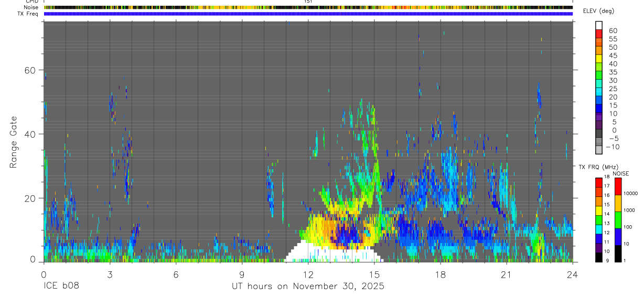Click the red swatch in ELEV colorbar
This screenshot has width=644, height=297.
pyautogui.click(x=599, y=34)
